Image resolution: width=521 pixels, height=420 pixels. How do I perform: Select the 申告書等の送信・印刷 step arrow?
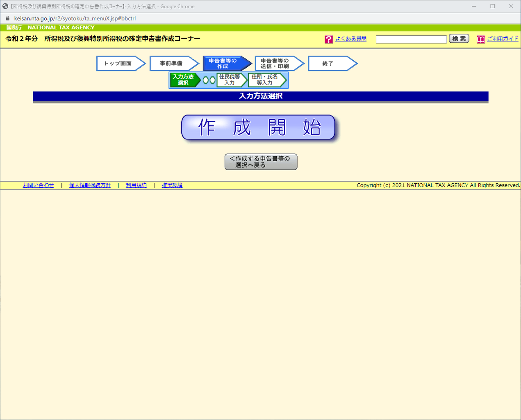coord(280,64)
